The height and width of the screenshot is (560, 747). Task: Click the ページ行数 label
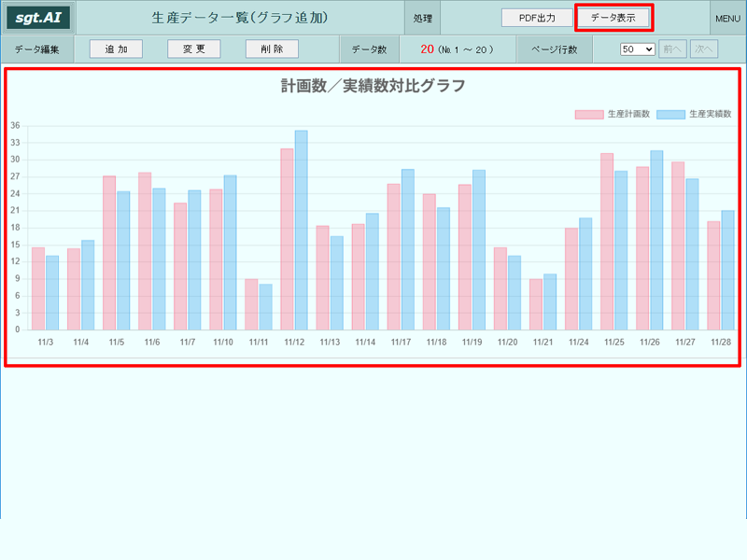[x=555, y=49]
